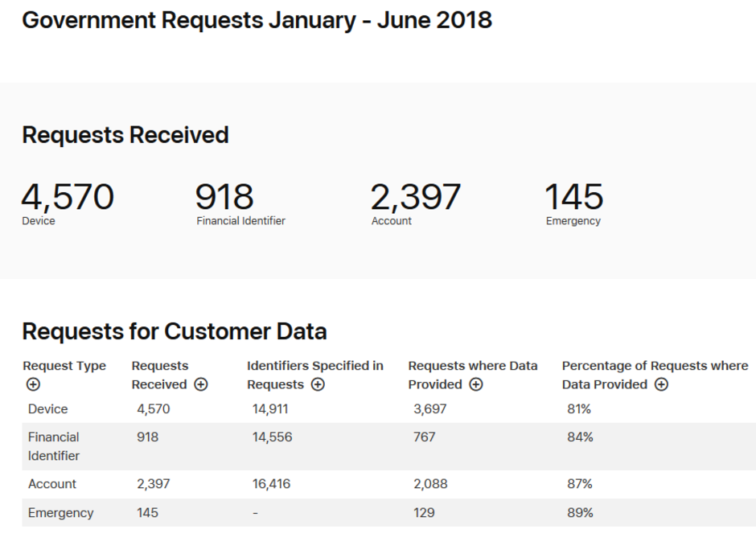Select the Requests for Customer Data heading
Screen dimensions: 756x558
tap(175, 331)
